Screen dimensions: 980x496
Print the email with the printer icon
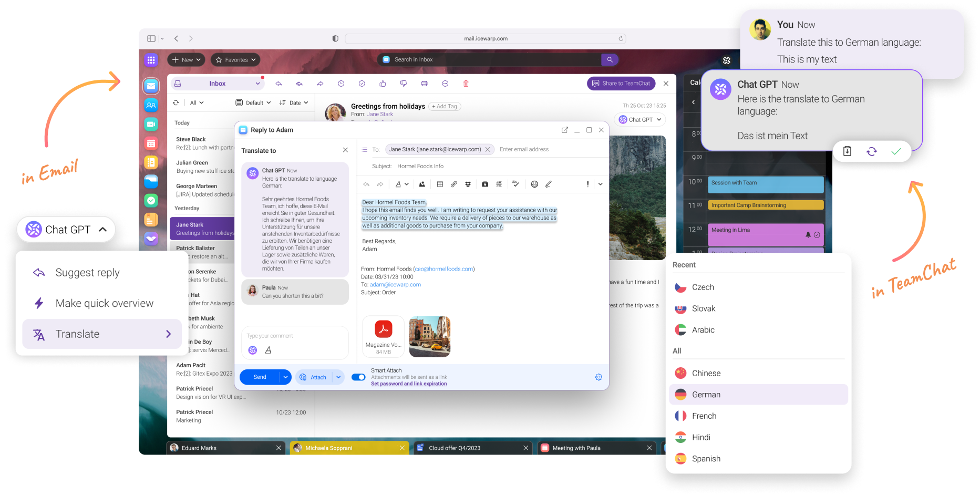424,84
